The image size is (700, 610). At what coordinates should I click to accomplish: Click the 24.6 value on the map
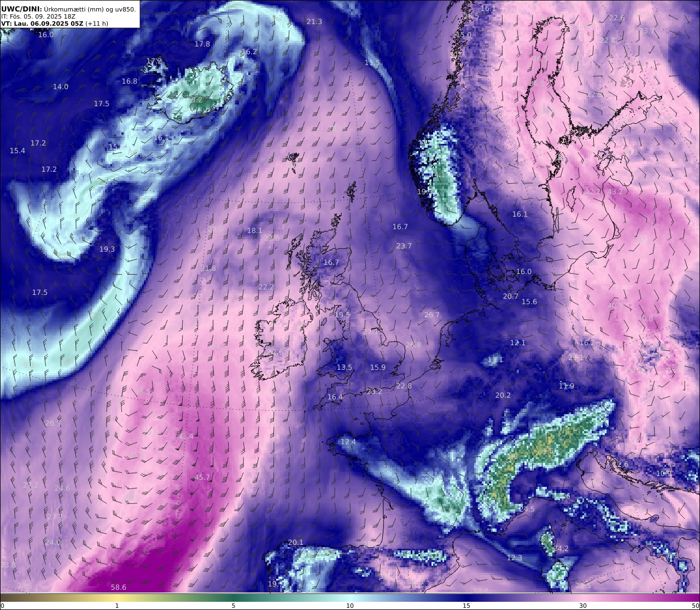[62, 488]
